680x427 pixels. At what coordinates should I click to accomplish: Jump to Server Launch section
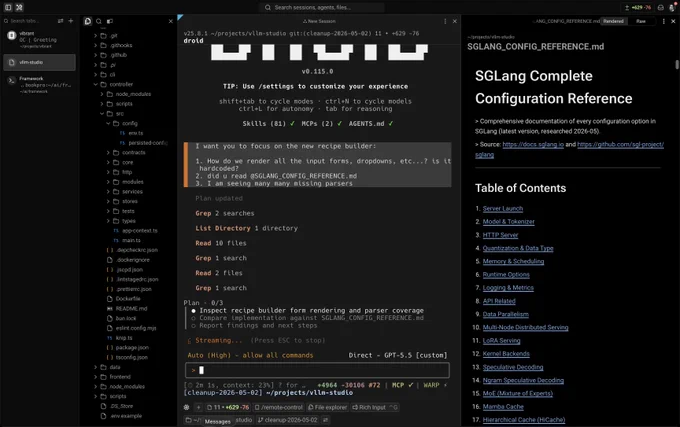pos(503,209)
